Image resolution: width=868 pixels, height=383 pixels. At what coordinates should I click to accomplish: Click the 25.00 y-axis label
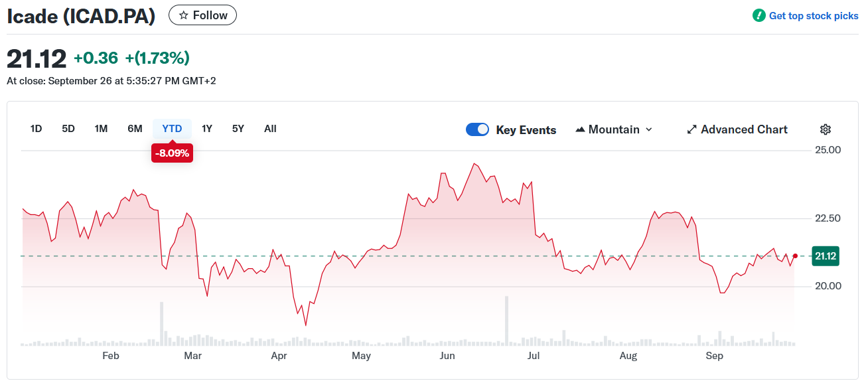pyautogui.click(x=828, y=150)
